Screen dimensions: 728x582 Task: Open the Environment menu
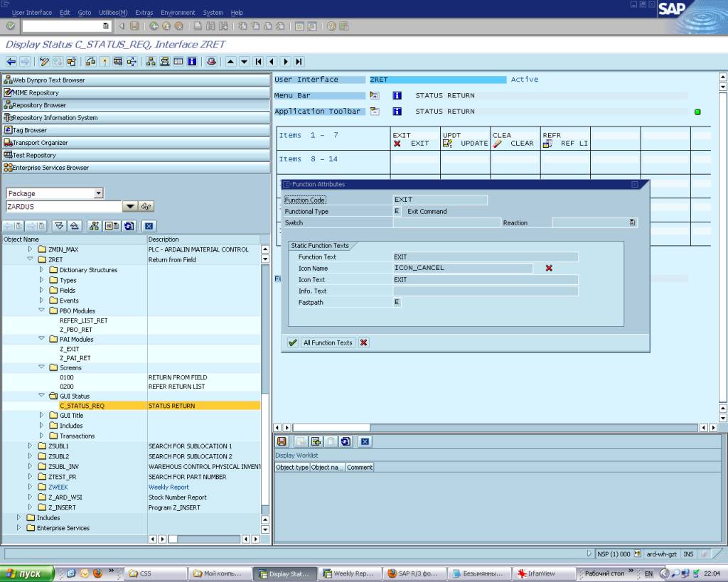click(x=178, y=13)
